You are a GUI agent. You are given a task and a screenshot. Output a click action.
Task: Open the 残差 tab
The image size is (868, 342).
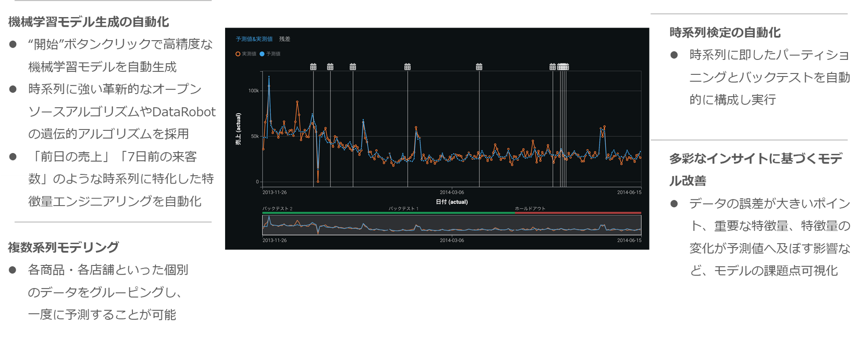pyautogui.click(x=285, y=39)
